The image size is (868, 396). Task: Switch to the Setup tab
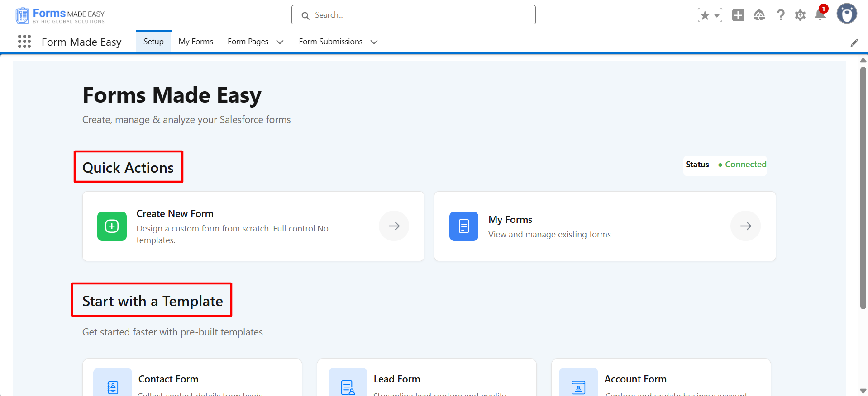coord(153,42)
